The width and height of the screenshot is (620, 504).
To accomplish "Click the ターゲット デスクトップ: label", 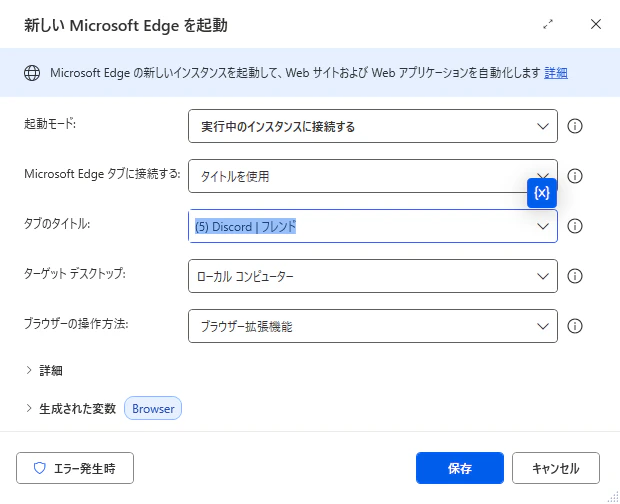I will [x=75, y=274].
